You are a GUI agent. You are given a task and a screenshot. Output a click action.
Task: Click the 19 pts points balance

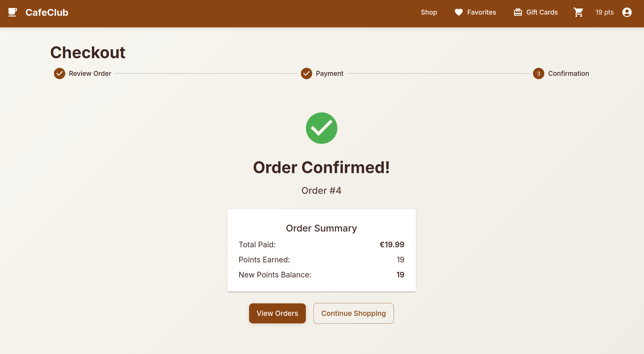[x=604, y=12]
